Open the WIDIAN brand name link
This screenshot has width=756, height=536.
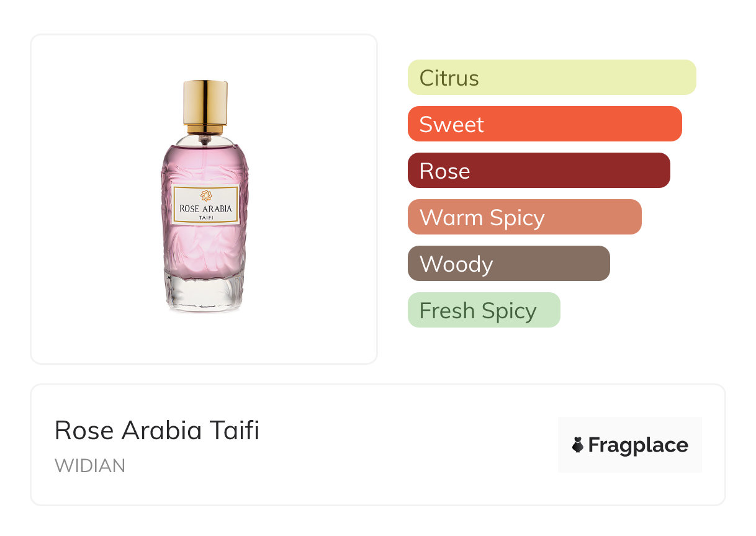click(90, 465)
